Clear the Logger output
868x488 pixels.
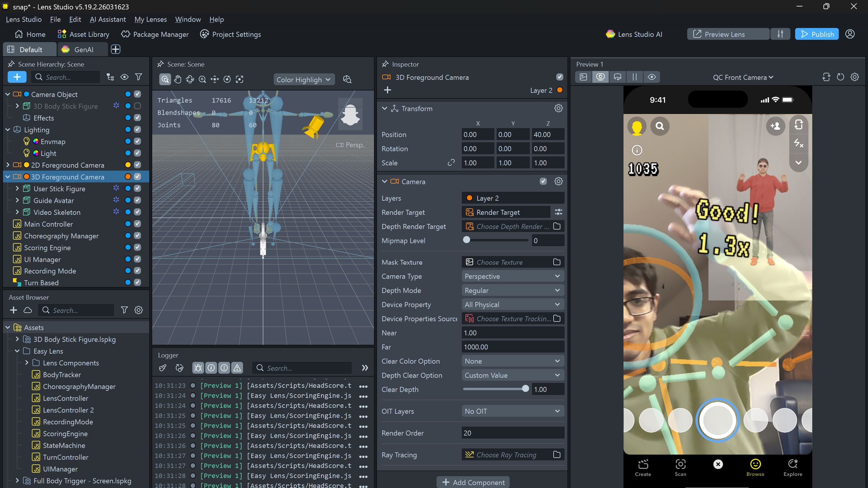coord(163,368)
